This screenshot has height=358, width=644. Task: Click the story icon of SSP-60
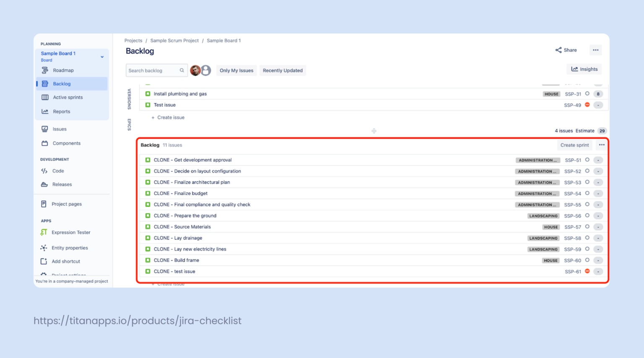coord(148,260)
